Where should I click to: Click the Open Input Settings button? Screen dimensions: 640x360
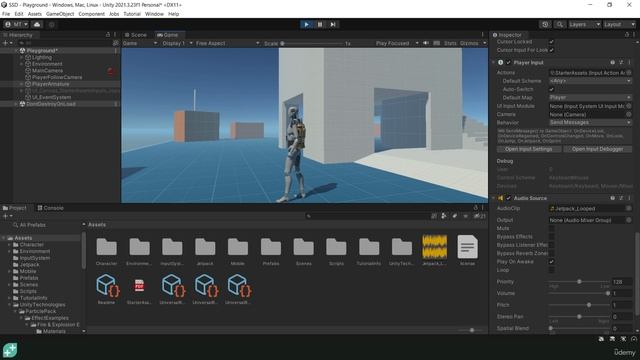pos(529,149)
